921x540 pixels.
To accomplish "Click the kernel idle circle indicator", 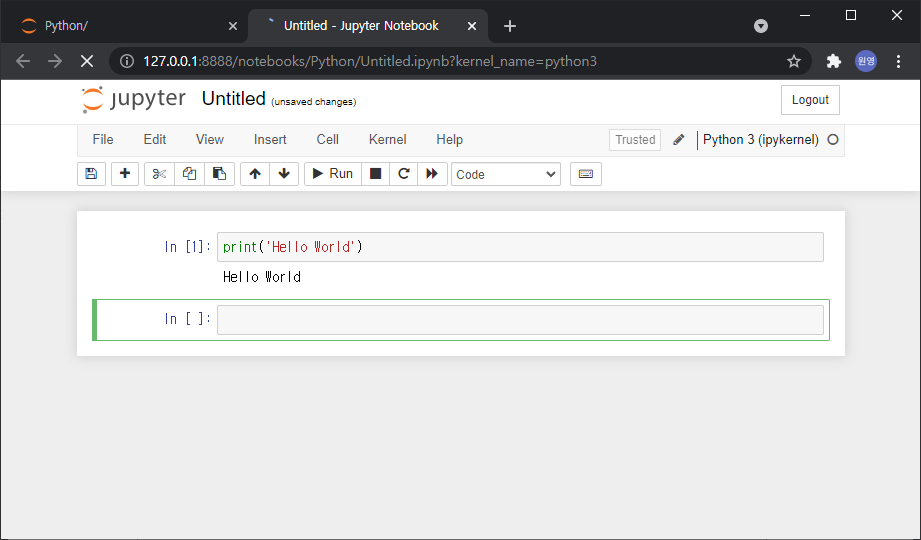I will (833, 140).
